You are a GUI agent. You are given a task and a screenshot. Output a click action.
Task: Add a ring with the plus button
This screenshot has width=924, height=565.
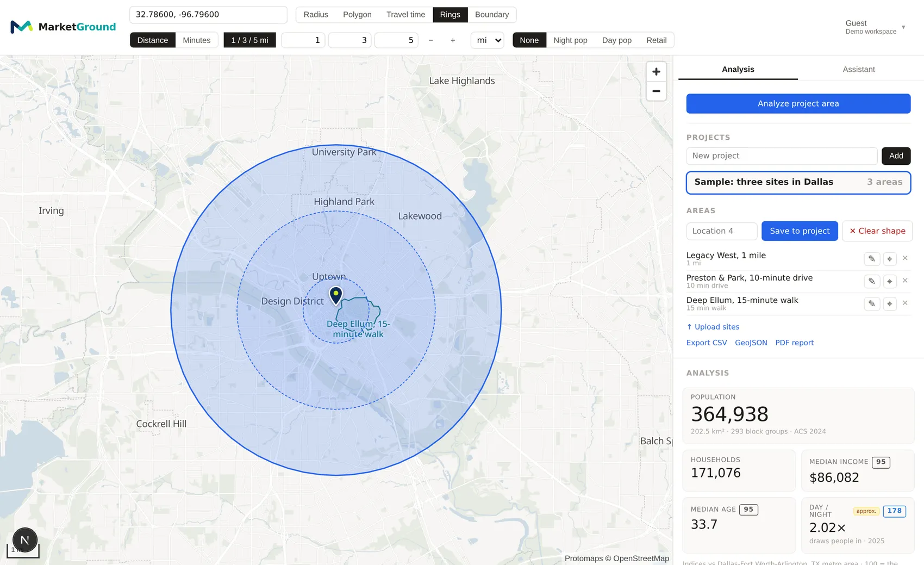pyautogui.click(x=453, y=40)
